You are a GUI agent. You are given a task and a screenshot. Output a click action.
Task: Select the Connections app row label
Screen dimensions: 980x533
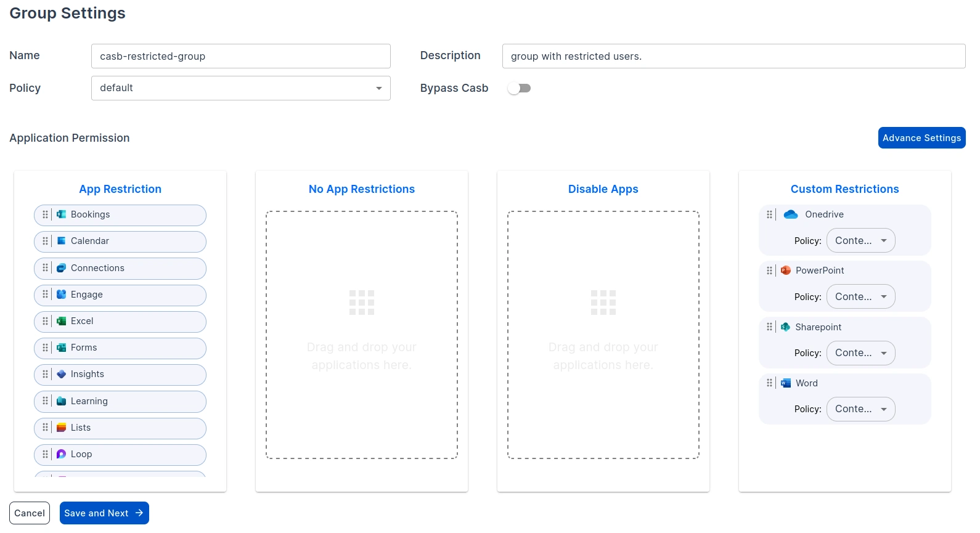[97, 268]
